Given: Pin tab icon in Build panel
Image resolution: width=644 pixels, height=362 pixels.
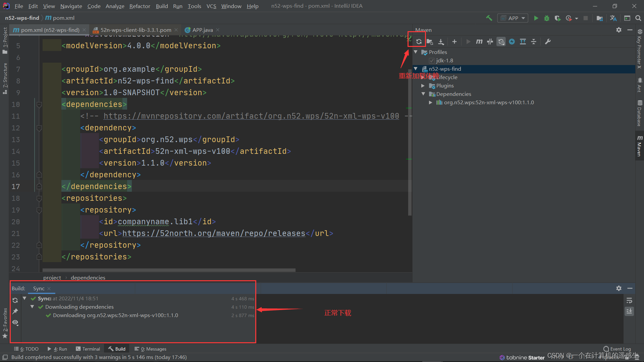Looking at the screenshot, I should (15, 311).
